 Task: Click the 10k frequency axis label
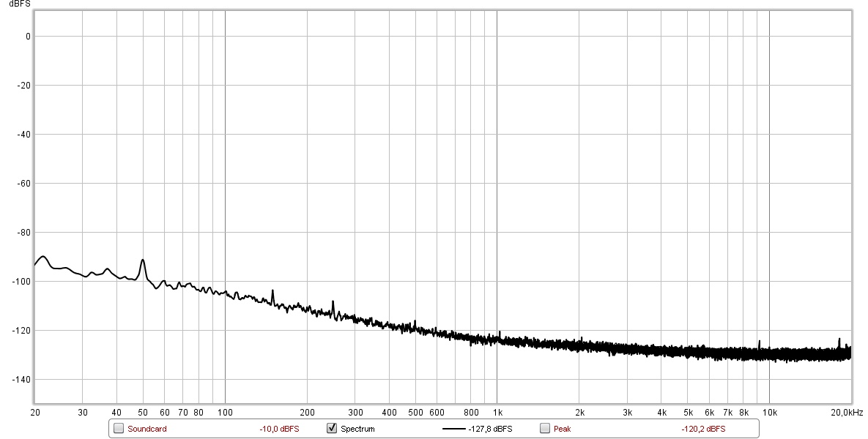769,413
